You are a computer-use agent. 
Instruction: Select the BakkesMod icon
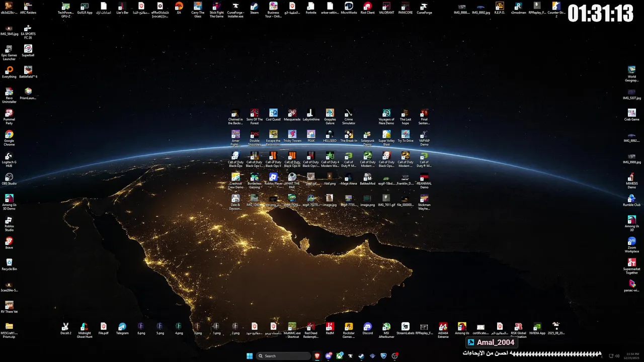368,179
